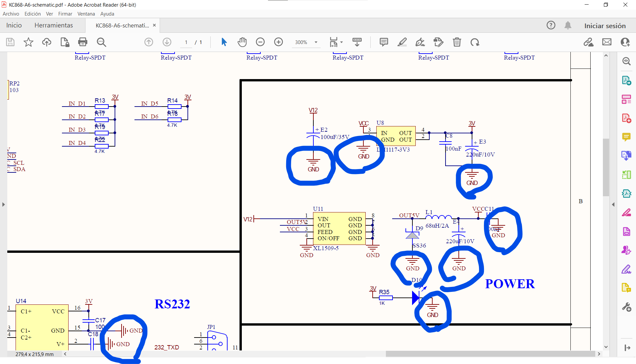This screenshot has width=636, height=364.
Task: Add file to starred bookmarks
Action: tap(28, 42)
